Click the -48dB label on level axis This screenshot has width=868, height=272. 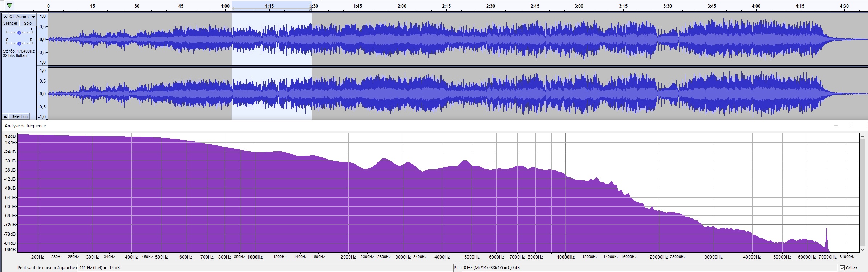tap(10, 188)
